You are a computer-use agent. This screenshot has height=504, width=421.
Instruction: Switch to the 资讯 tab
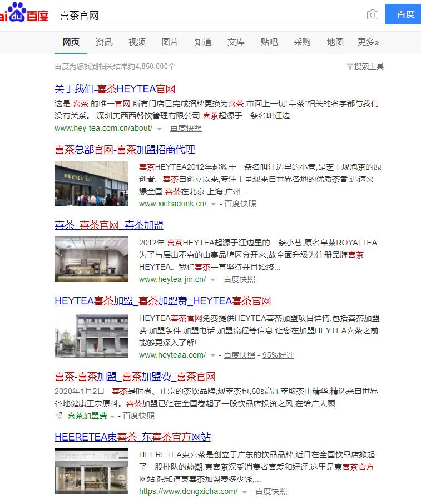104,42
